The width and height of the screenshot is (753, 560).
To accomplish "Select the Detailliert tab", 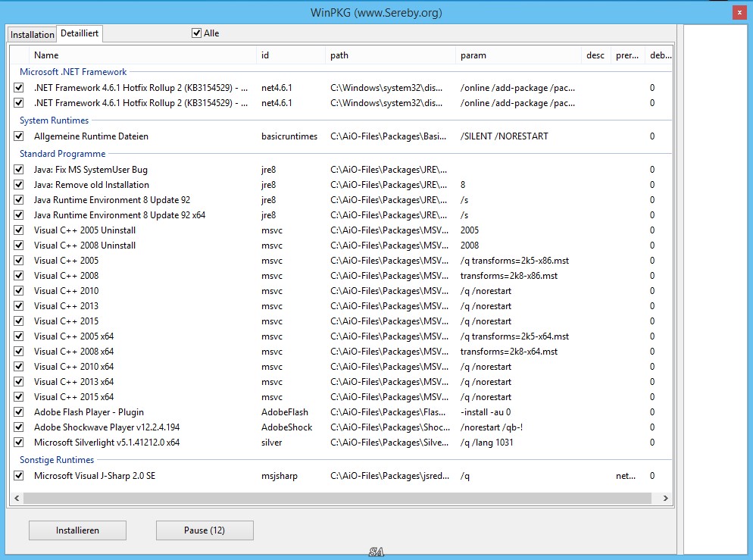I will (80, 33).
